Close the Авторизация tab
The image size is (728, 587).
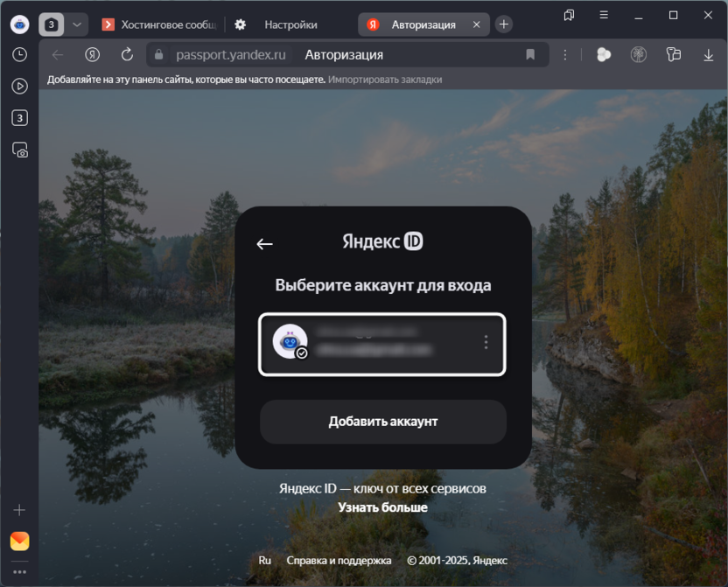pos(476,24)
